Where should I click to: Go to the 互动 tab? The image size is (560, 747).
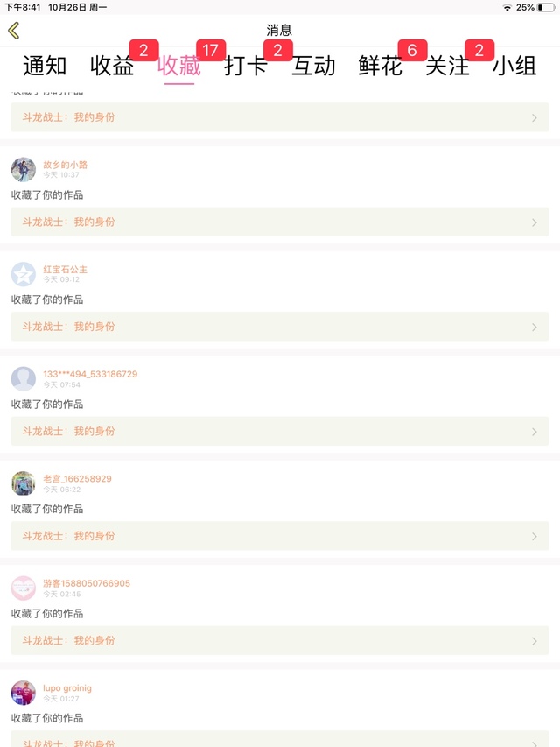(313, 66)
